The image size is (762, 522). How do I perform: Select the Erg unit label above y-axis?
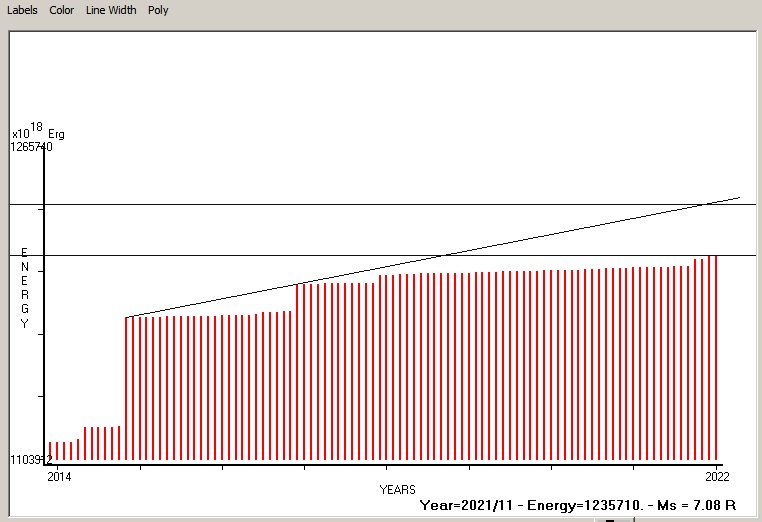pyautogui.click(x=56, y=134)
